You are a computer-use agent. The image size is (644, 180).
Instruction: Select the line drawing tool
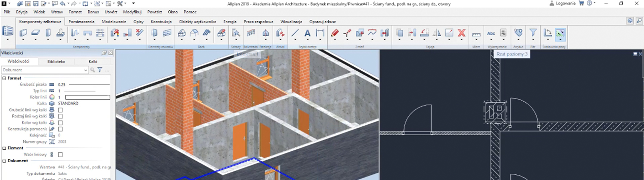(295, 33)
